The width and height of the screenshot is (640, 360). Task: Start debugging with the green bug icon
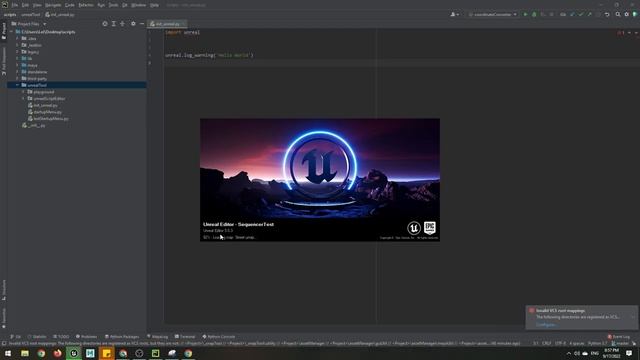coord(534,14)
